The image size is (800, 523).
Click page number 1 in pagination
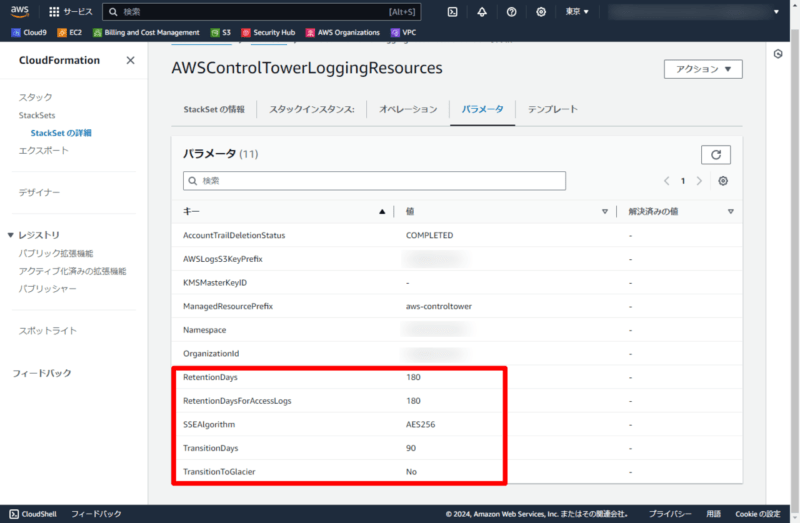click(x=683, y=181)
